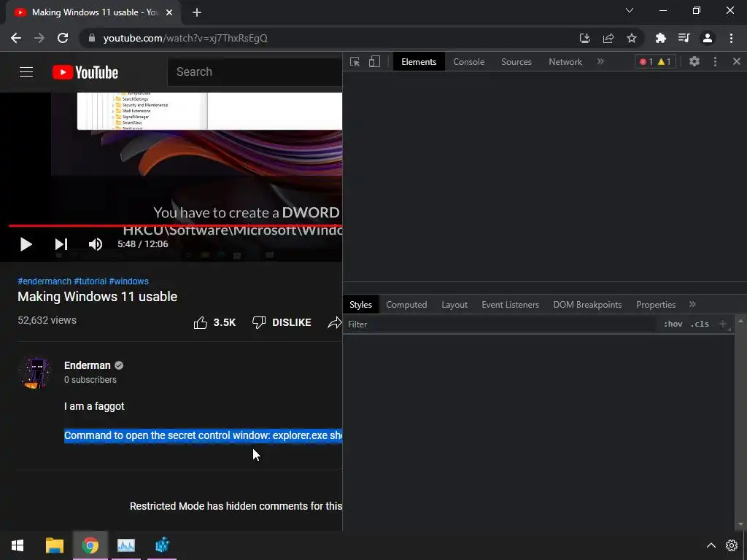Open the #tutorial hashtag link
Screen dimensions: 747x560
[x=90, y=281]
